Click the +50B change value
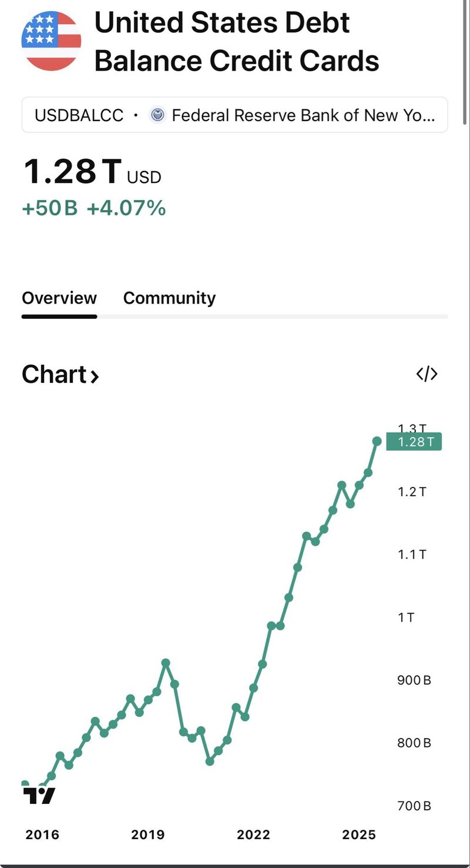 [50, 208]
